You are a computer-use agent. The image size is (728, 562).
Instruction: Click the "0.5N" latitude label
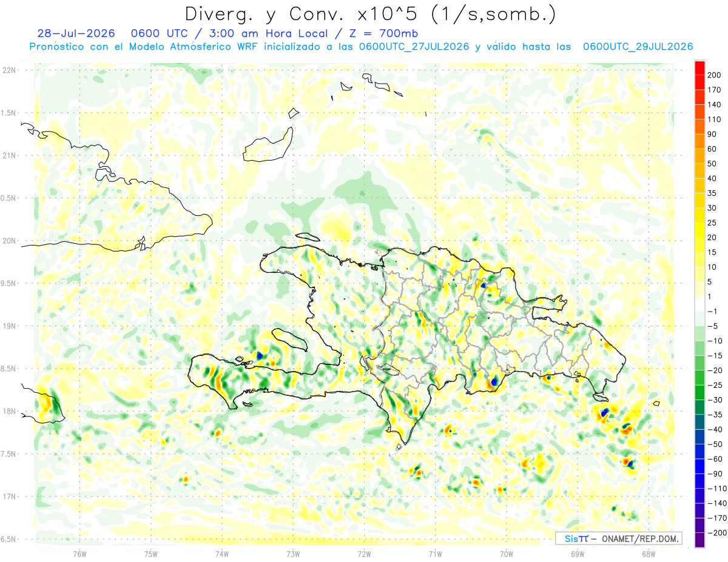9,198
